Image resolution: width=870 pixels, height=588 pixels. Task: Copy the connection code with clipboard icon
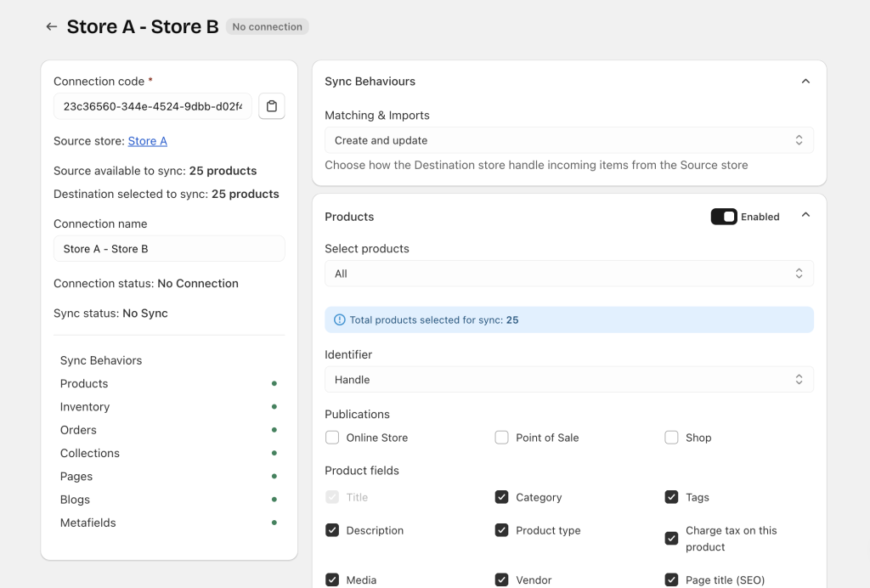pyautogui.click(x=272, y=106)
